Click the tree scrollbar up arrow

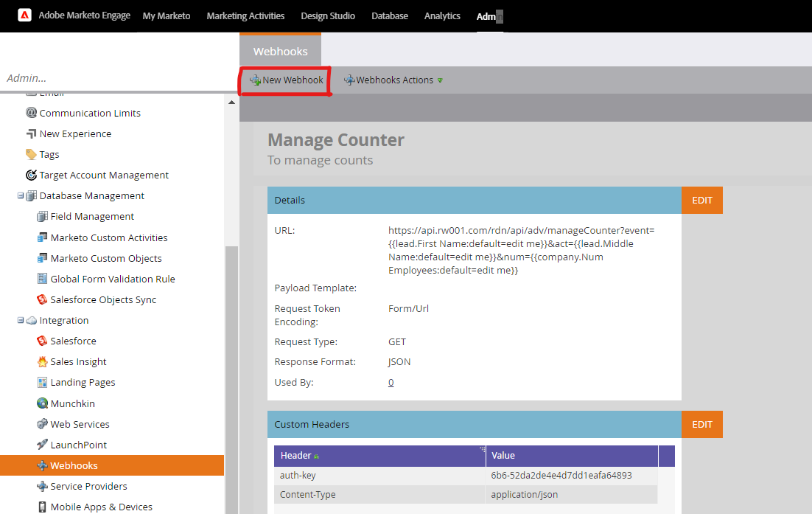[231, 102]
